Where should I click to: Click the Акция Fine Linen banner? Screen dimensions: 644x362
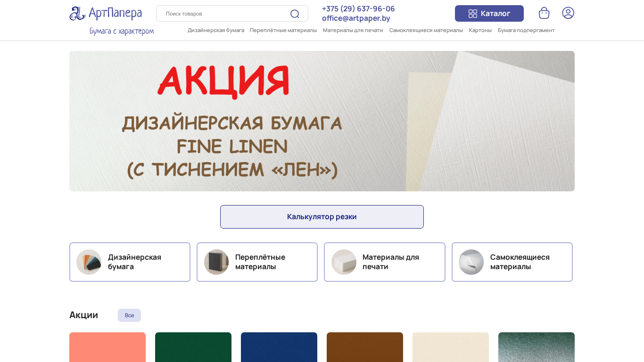[322, 121]
